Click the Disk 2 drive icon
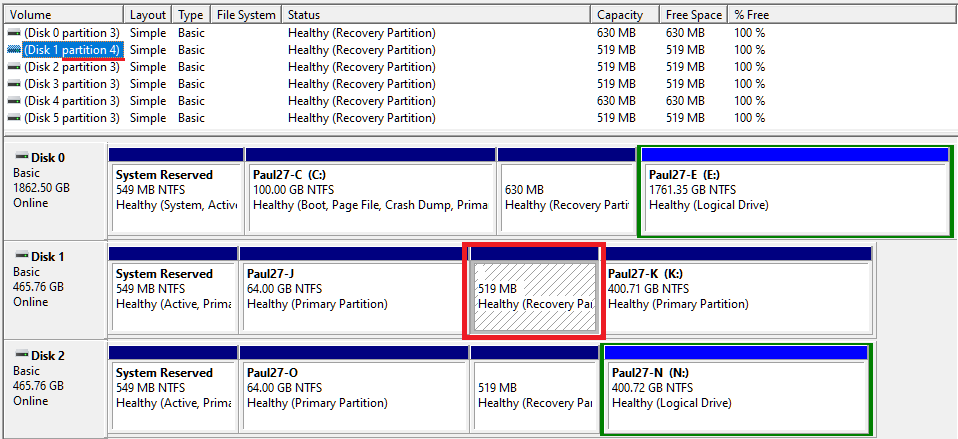This screenshot has height=439, width=958. click(x=22, y=355)
